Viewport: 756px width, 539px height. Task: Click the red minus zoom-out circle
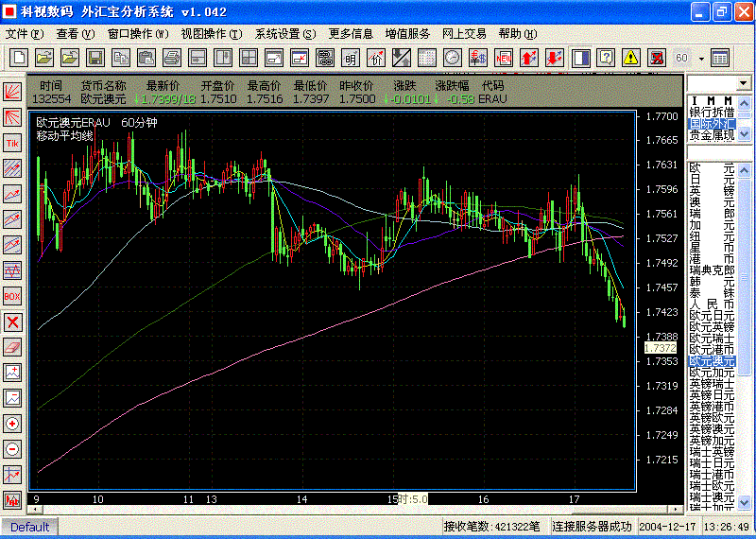[12, 449]
